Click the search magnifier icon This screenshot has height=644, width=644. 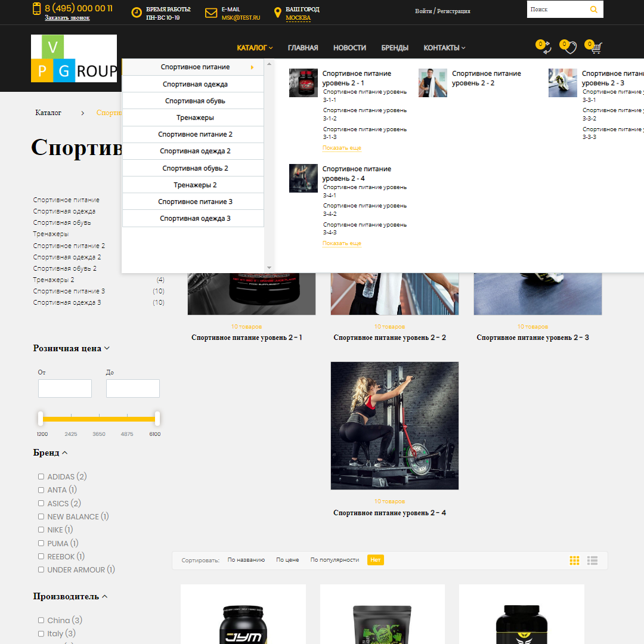(x=593, y=10)
